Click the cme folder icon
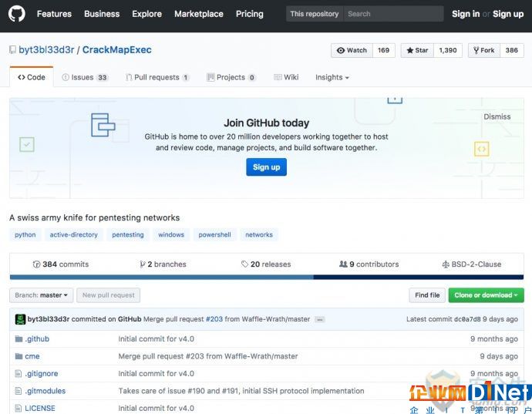The height and width of the screenshot is (414, 532). click(19, 356)
